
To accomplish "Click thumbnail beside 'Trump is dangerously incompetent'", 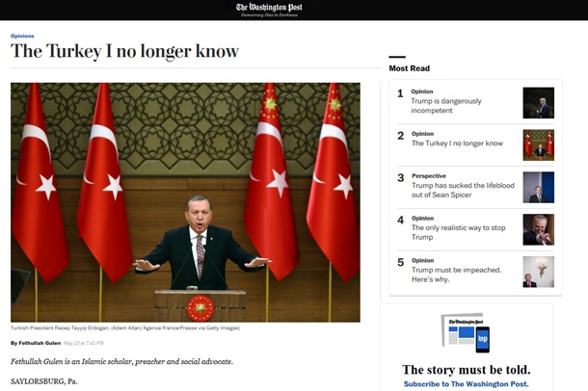I will pyautogui.click(x=538, y=103).
